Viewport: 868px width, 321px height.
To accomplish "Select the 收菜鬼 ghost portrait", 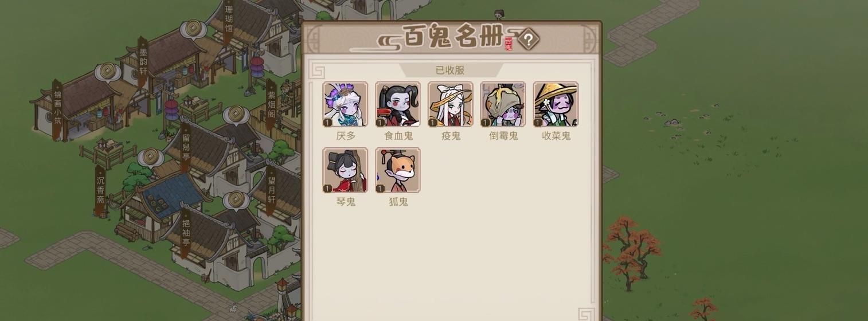I will coord(556,104).
